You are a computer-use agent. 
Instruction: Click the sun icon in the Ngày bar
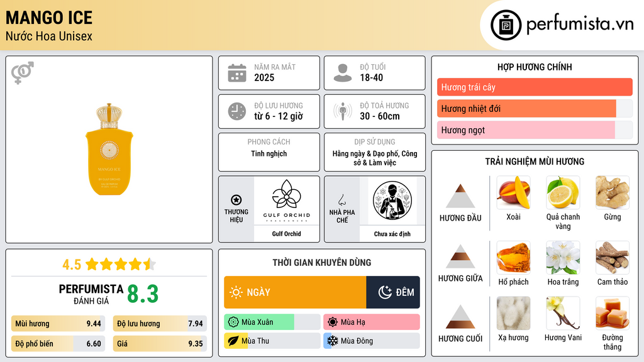(236, 292)
